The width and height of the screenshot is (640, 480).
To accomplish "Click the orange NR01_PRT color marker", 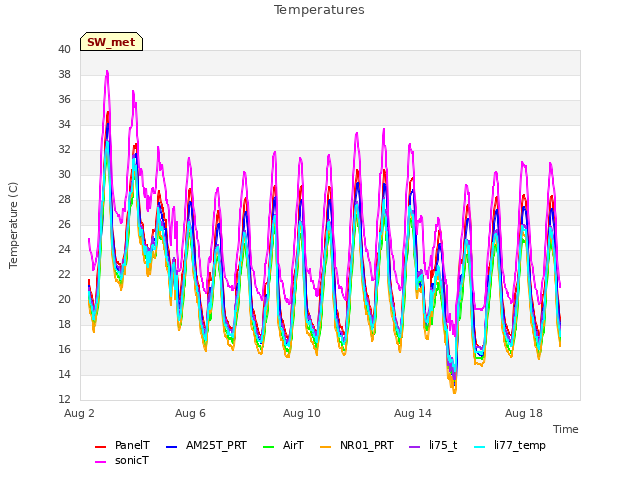I will pos(325,447).
